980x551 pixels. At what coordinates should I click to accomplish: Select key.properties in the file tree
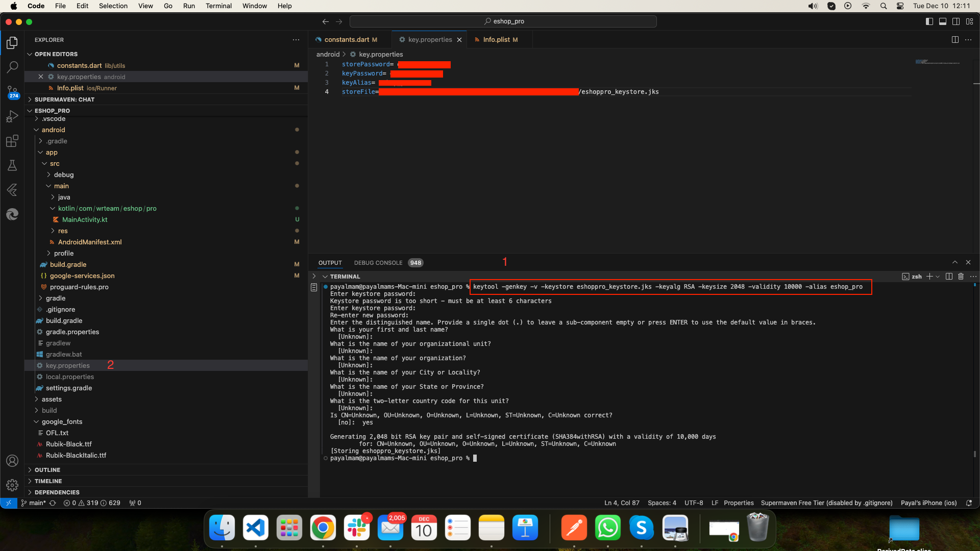pos(68,365)
